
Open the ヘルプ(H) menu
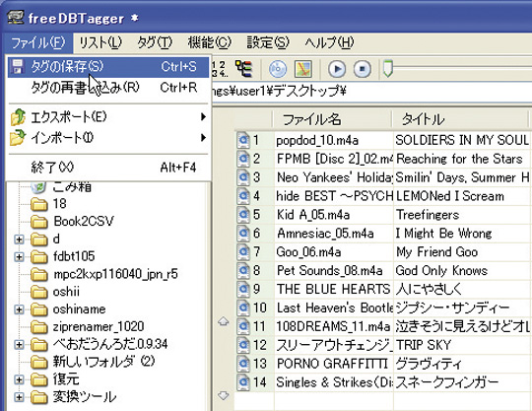(x=329, y=43)
